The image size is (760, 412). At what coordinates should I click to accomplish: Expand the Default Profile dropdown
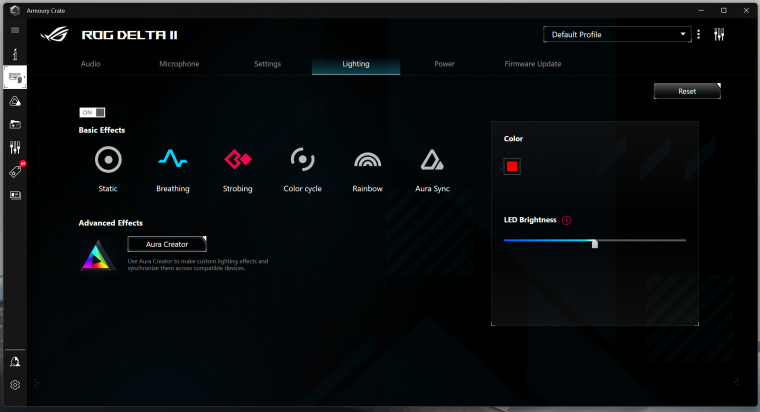(617, 34)
